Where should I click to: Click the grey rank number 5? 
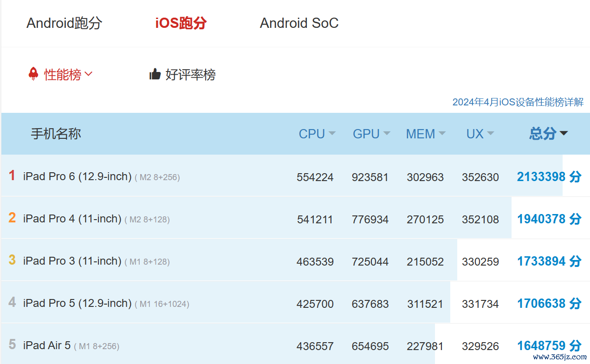click(x=12, y=344)
